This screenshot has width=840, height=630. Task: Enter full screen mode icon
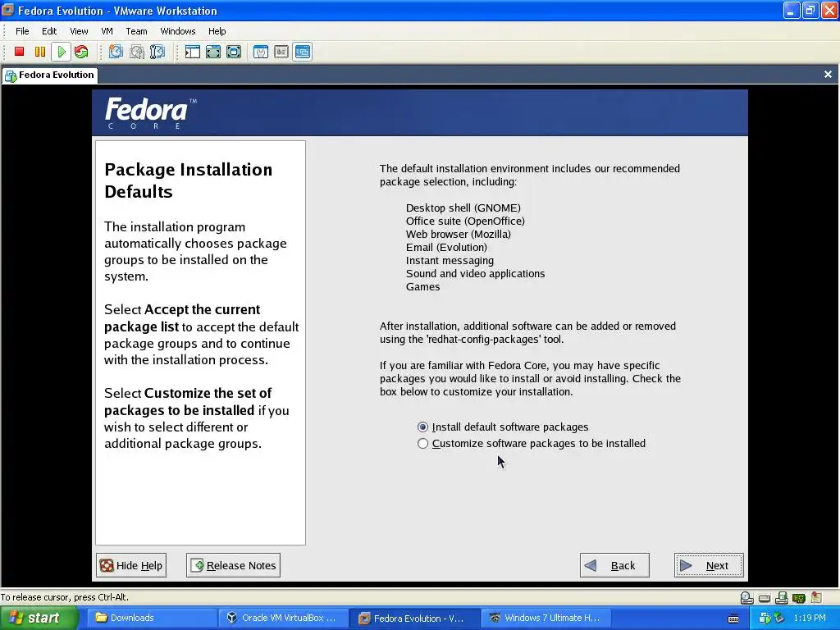coord(234,52)
